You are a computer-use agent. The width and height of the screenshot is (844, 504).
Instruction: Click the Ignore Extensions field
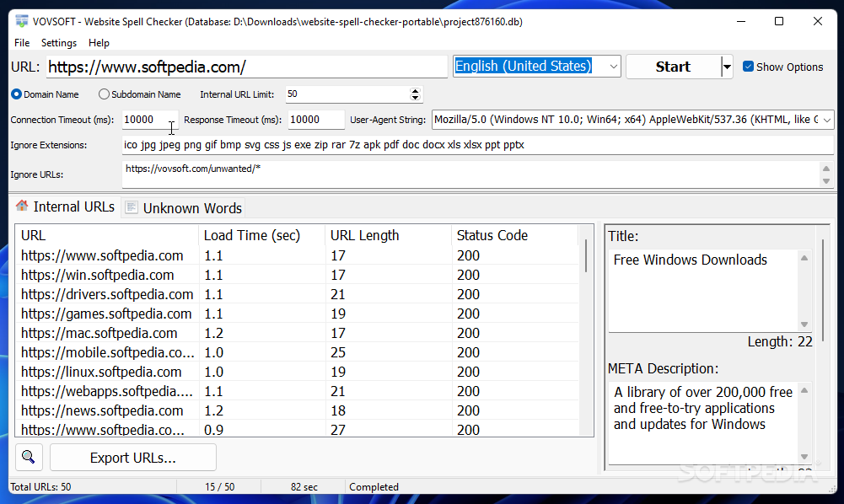[x=478, y=145]
